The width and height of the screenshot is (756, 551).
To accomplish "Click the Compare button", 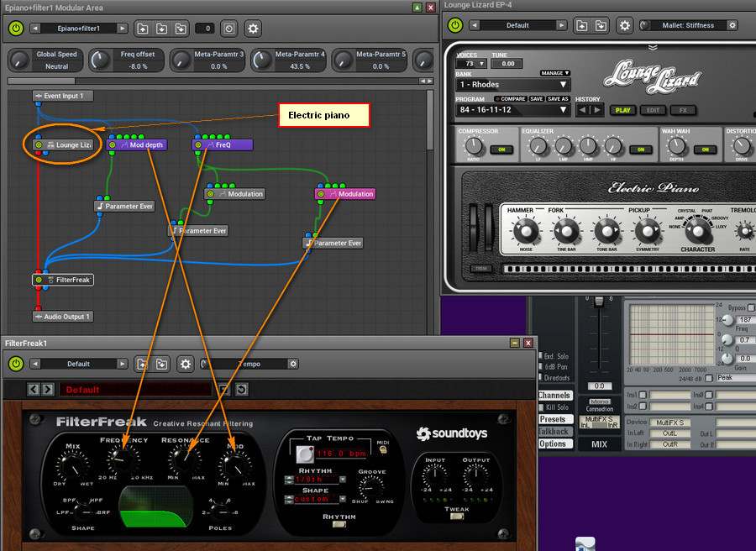I will (x=510, y=99).
